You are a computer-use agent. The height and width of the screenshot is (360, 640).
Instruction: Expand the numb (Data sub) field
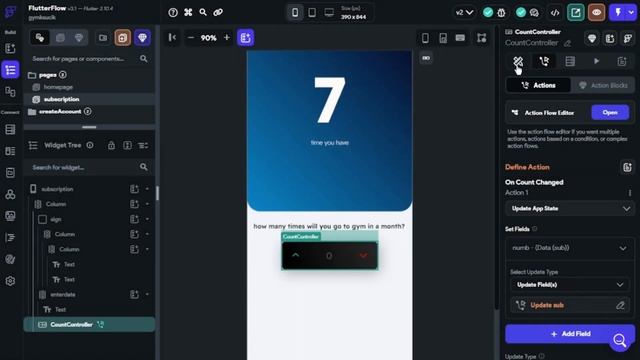(x=570, y=248)
